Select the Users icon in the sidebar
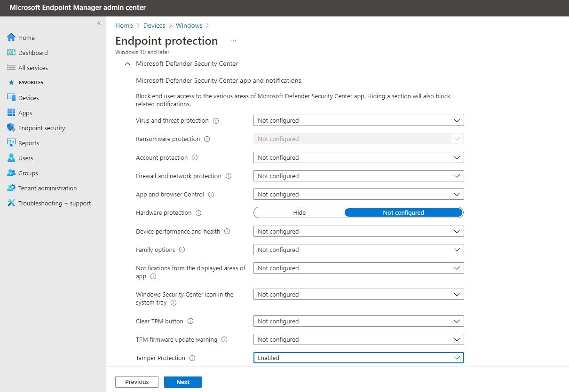Image resolution: width=569 pixels, height=392 pixels. 11,158
